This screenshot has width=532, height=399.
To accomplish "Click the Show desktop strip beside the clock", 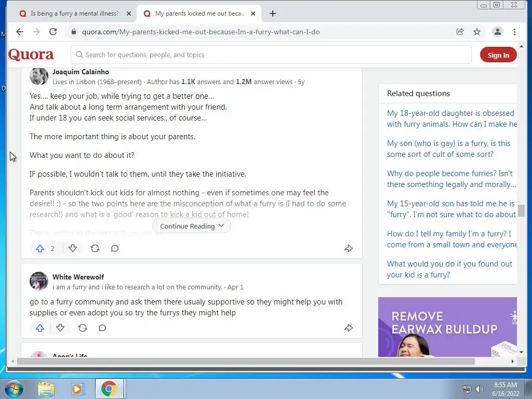I will pos(528,389).
